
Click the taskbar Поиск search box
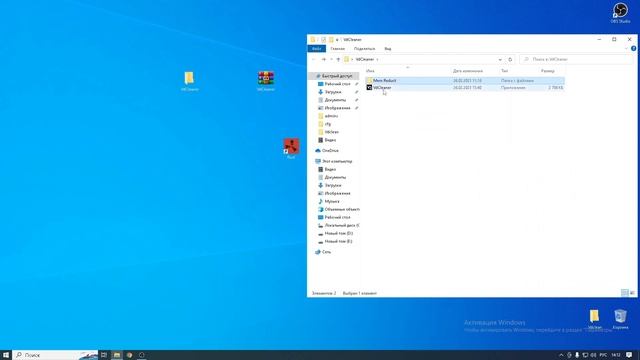[x=55, y=355]
